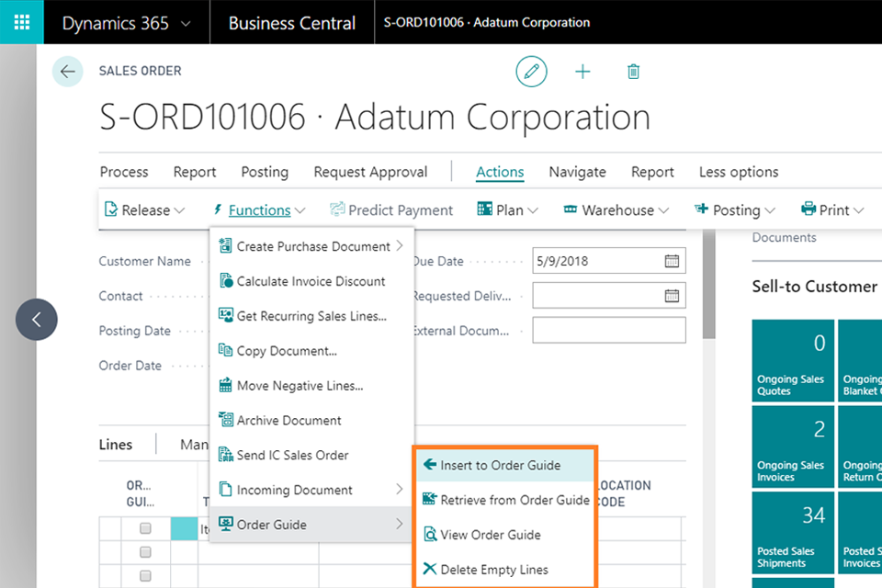Viewport: 882px width, 588px height.
Task: Click the Copy Document icon
Action: 225,350
